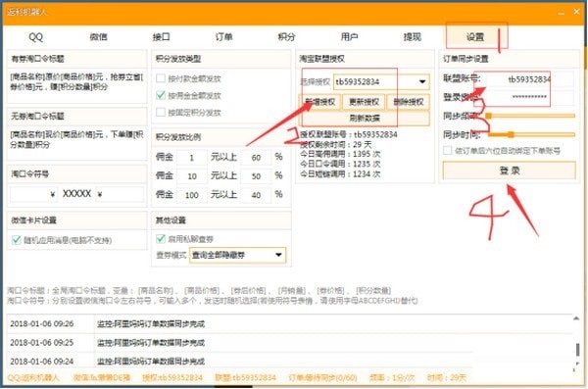
Task: Click the percentage field showing 50
Action: pos(256,176)
